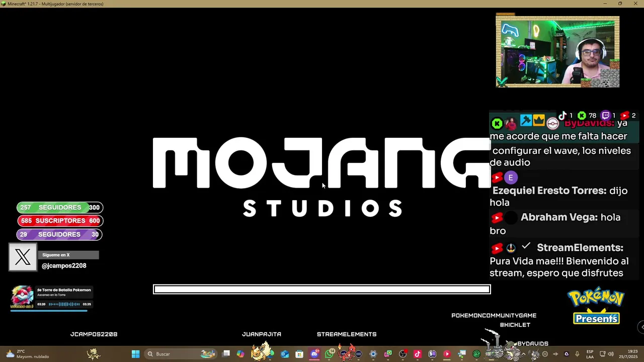
Task: Click the Abraham Vega chat name
Action: point(559,217)
